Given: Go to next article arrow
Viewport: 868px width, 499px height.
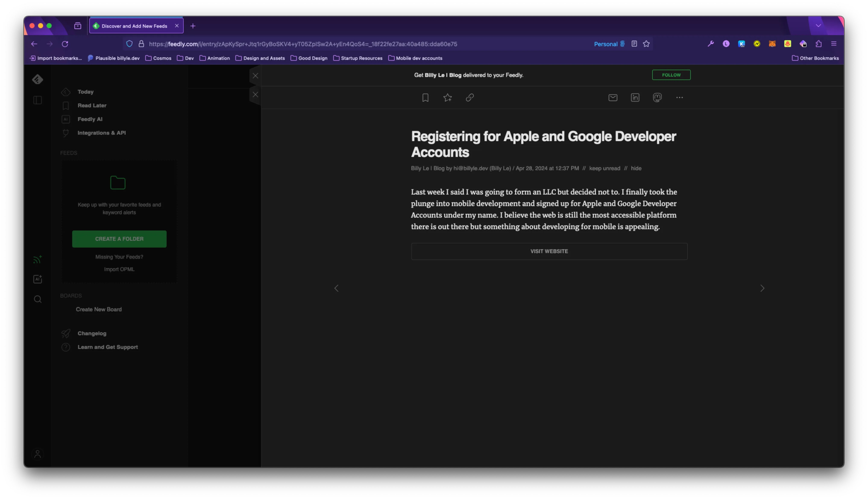Looking at the screenshot, I should click(762, 289).
